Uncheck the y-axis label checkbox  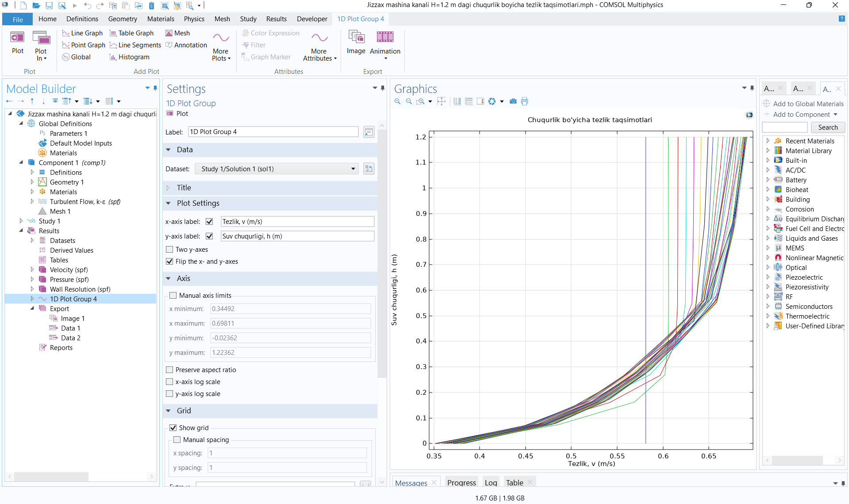209,236
